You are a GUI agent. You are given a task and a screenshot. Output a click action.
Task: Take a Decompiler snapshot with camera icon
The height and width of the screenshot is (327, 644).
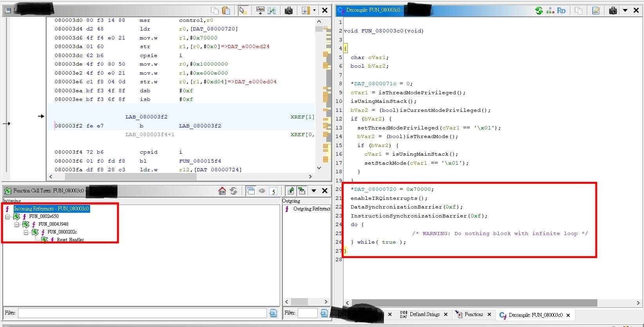tap(613, 11)
